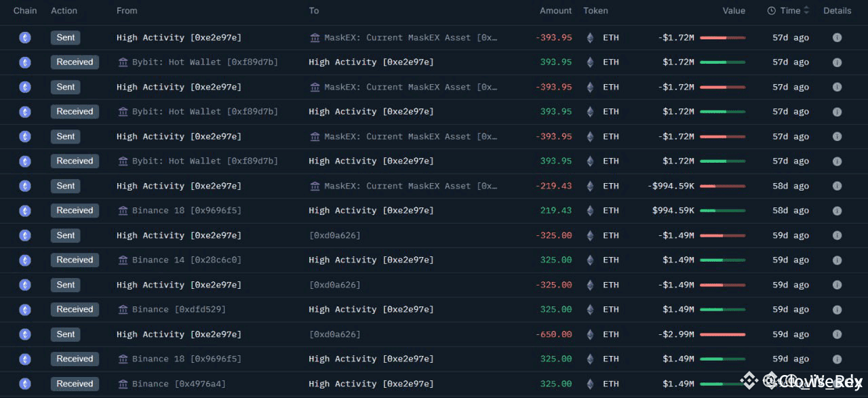Click the Ethereum chain icon in the Binance 14 row

[25, 260]
